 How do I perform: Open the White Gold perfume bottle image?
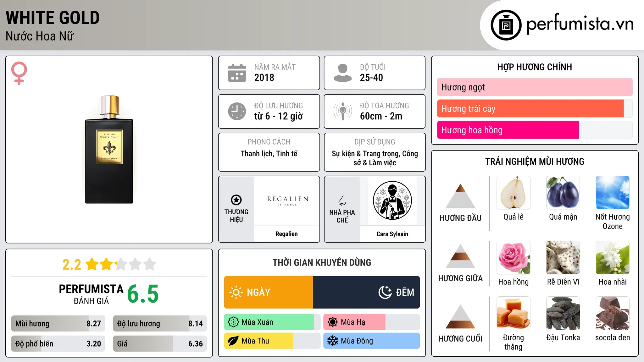(x=109, y=150)
